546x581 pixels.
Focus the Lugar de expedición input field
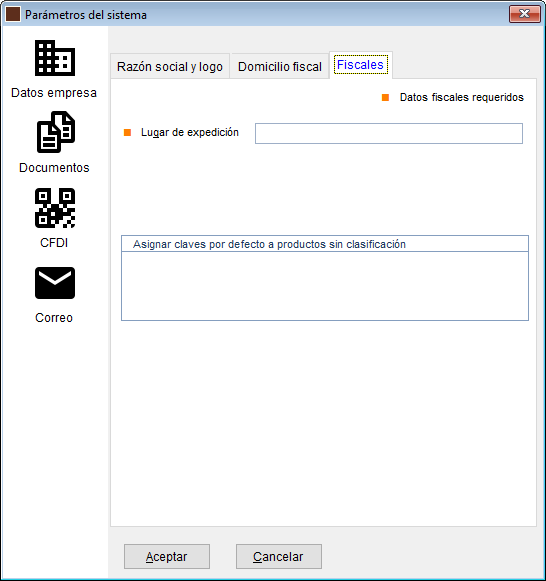(x=389, y=133)
